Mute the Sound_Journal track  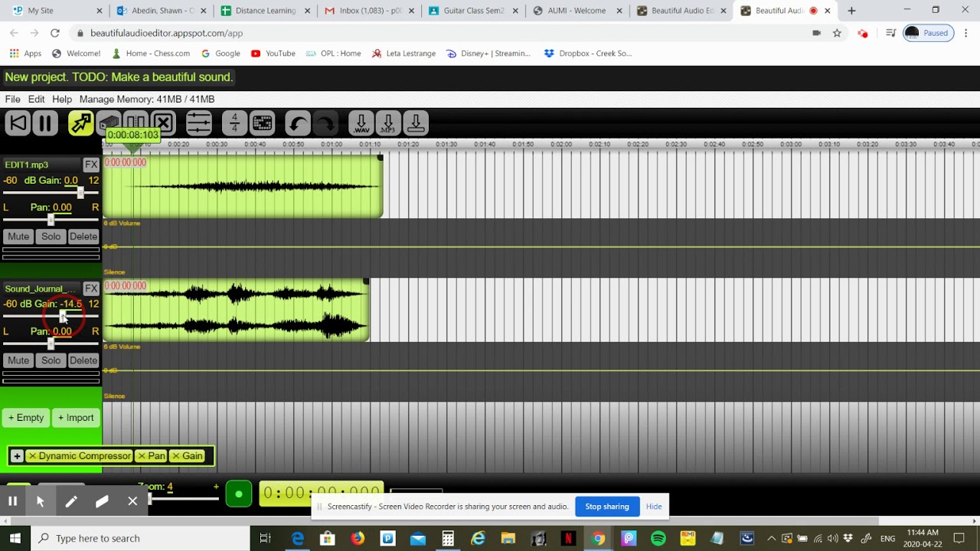(x=18, y=360)
